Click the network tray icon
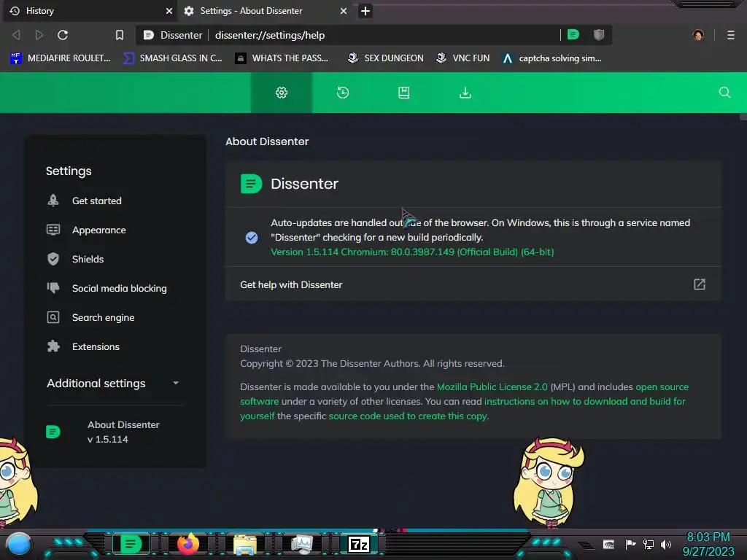 click(x=649, y=544)
